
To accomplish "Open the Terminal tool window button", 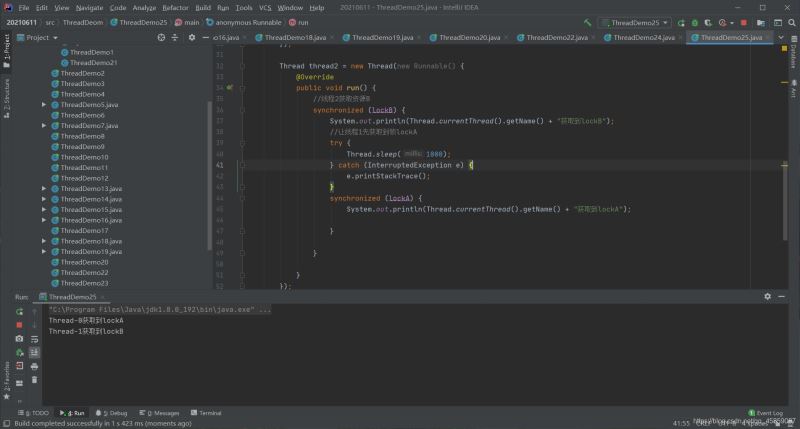I will click(206, 412).
